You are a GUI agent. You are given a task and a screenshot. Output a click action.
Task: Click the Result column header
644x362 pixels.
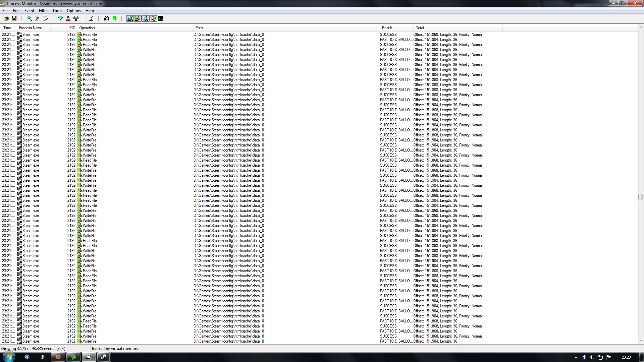click(x=396, y=28)
